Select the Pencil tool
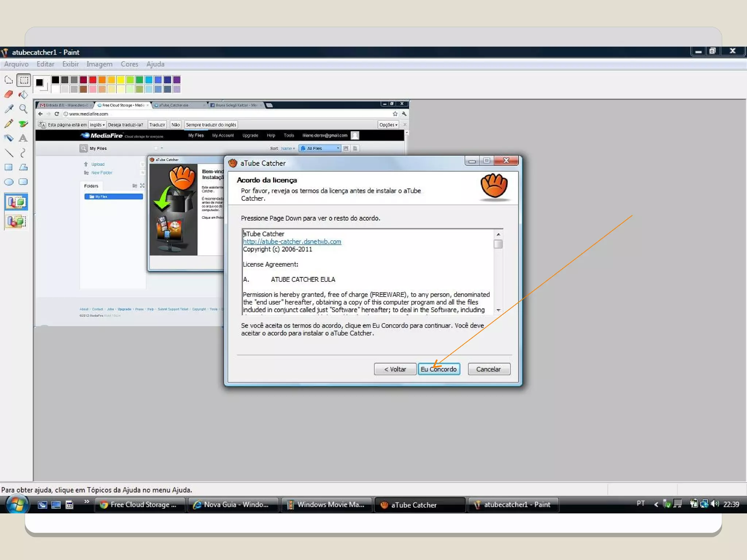 tap(9, 124)
